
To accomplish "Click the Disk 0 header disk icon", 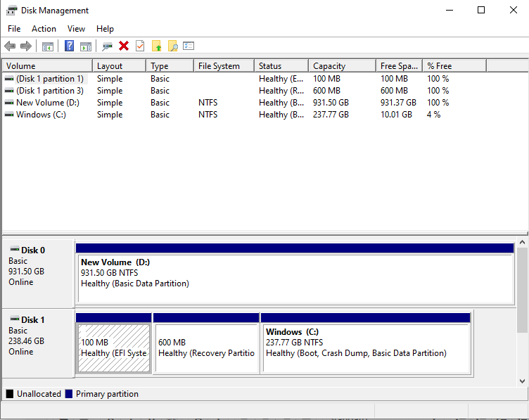I will coord(15,250).
